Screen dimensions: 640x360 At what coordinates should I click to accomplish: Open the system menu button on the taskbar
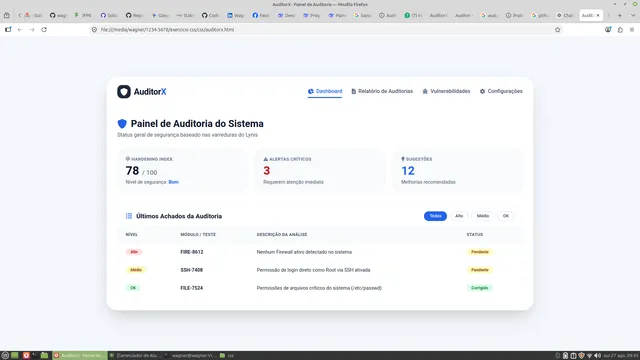5,356
